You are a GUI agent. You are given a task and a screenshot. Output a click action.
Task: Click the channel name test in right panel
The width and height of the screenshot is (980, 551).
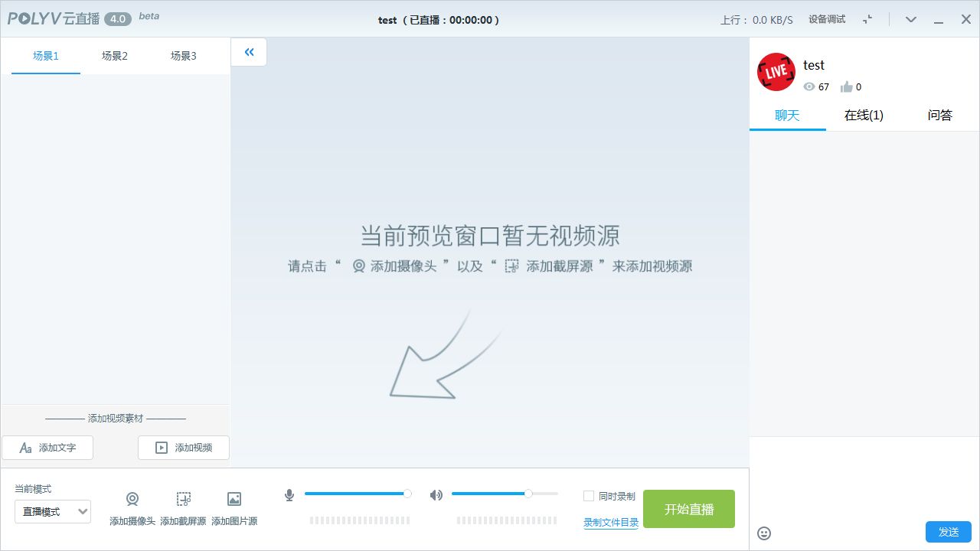pyautogui.click(x=814, y=65)
